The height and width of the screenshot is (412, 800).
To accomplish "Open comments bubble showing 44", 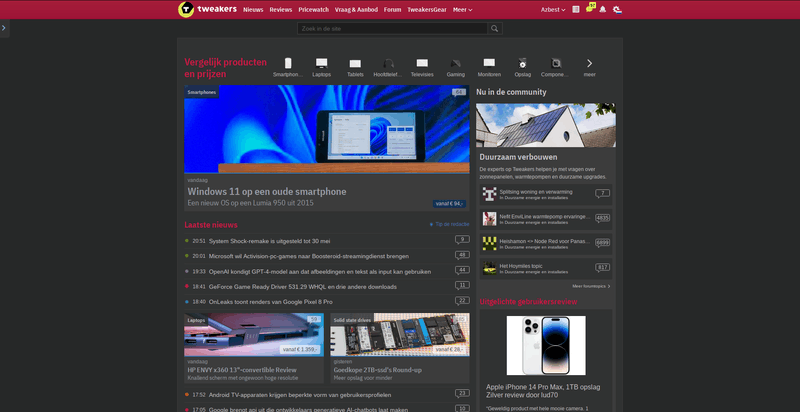I will click(462, 270).
